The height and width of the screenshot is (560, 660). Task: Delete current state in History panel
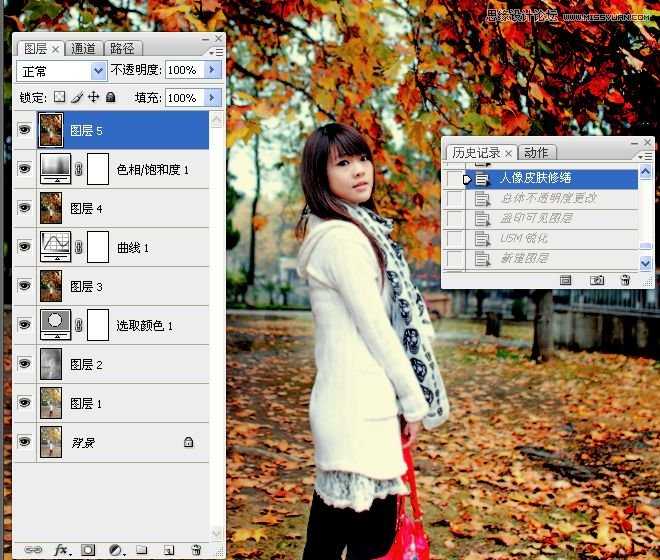pyautogui.click(x=625, y=280)
